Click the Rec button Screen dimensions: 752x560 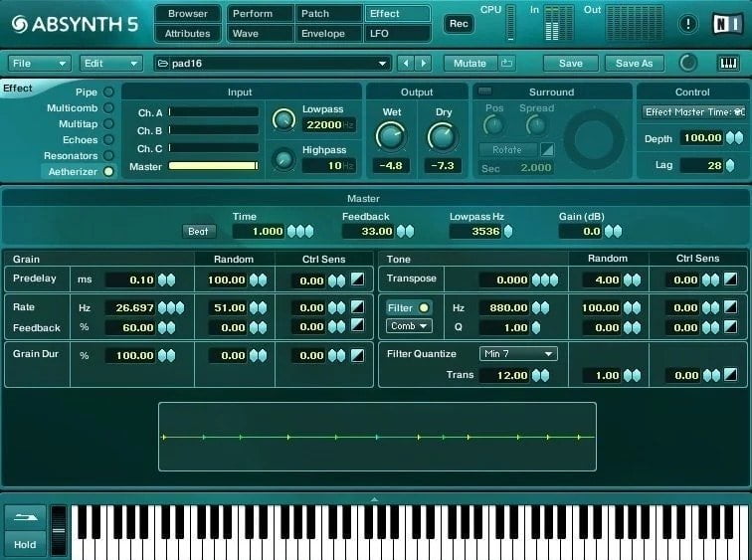pos(459,24)
